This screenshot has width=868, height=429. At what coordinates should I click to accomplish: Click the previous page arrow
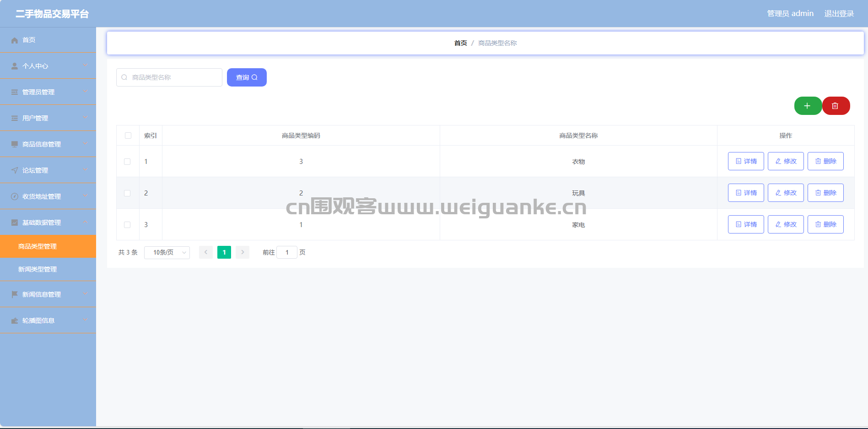click(x=206, y=252)
